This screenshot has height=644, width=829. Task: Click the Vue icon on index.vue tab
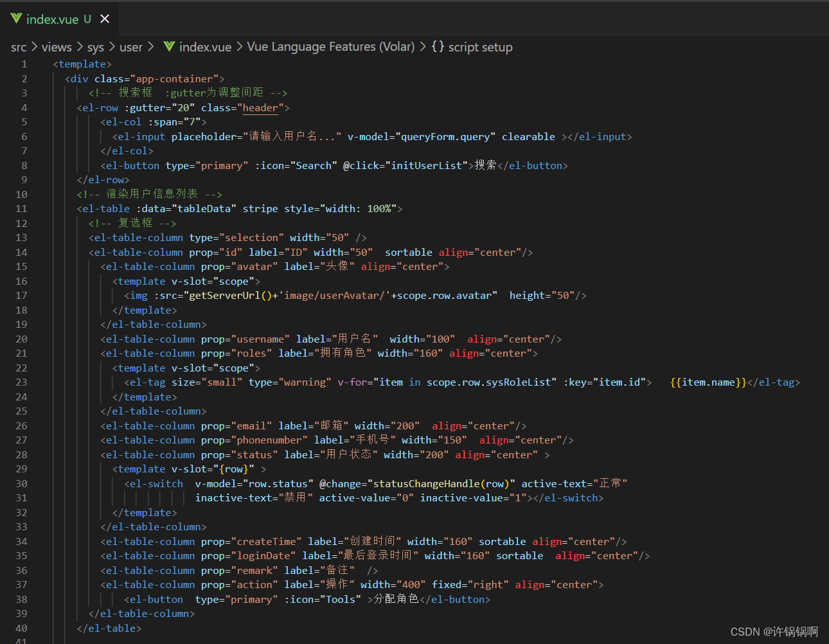16,19
